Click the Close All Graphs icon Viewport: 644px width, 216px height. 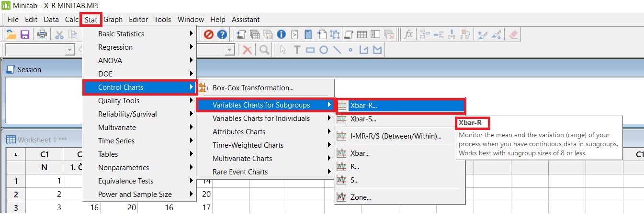[x=390, y=34]
